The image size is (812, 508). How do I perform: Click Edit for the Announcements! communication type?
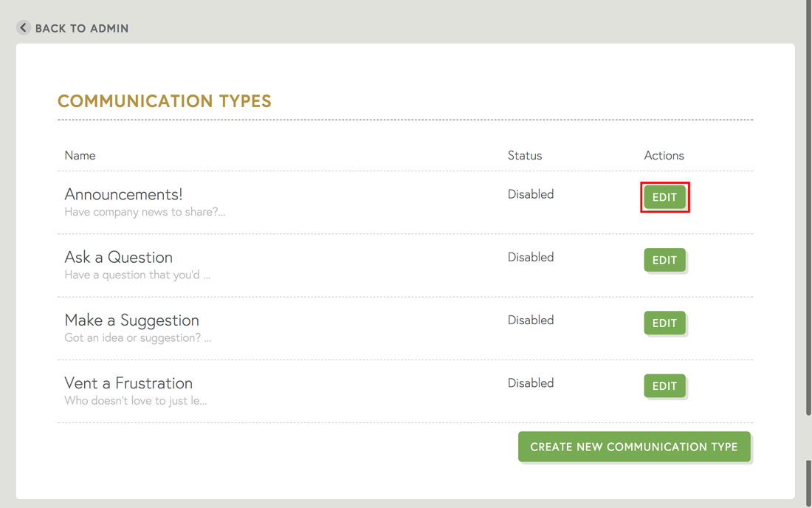pos(664,197)
